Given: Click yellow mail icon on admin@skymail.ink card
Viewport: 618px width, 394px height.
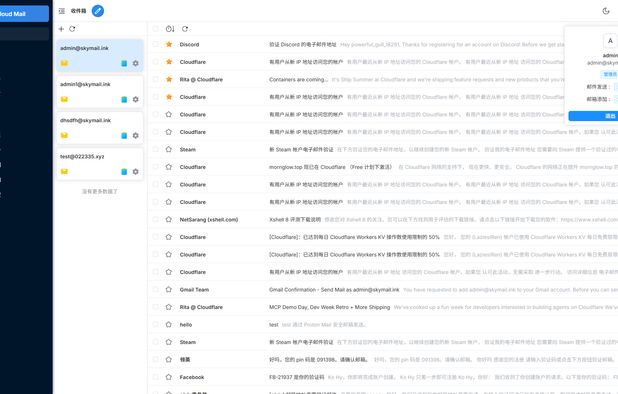Looking at the screenshot, I should point(64,63).
